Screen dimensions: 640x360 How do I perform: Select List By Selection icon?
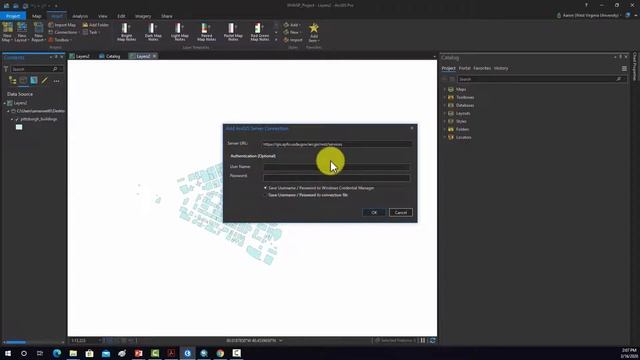34,80
